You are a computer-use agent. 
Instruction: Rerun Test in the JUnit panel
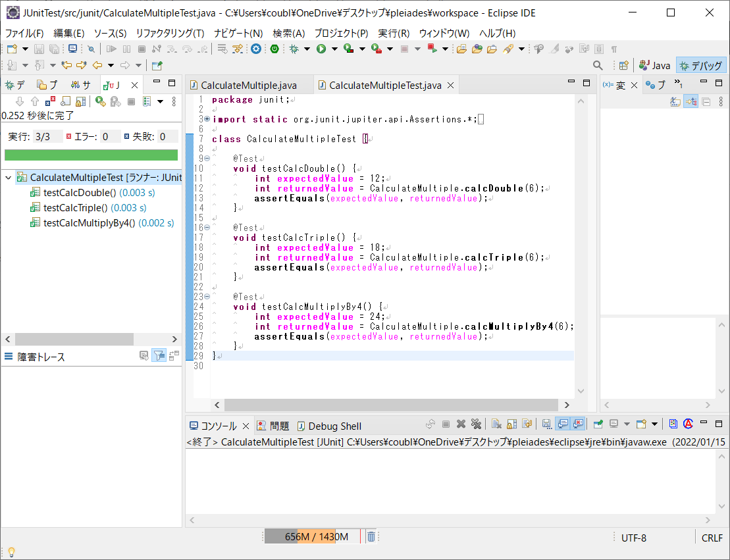(x=100, y=101)
